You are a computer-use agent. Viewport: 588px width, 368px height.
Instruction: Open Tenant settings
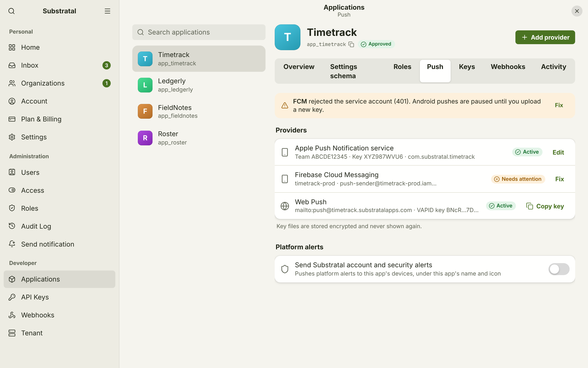59,333
